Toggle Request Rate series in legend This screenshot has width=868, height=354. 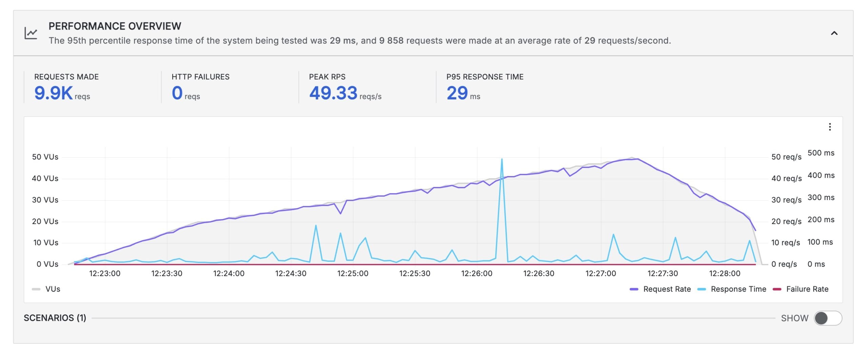[x=667, y=289]
